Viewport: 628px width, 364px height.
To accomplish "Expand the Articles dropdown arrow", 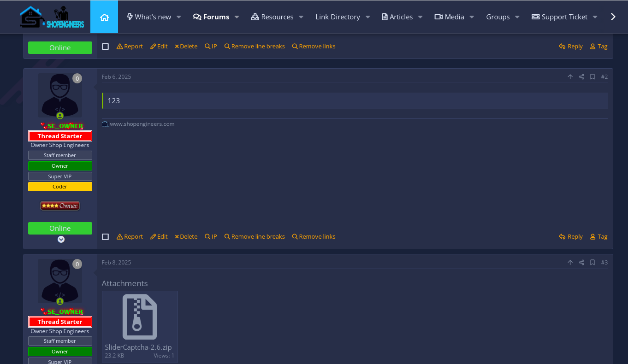I will pos(421,17).
